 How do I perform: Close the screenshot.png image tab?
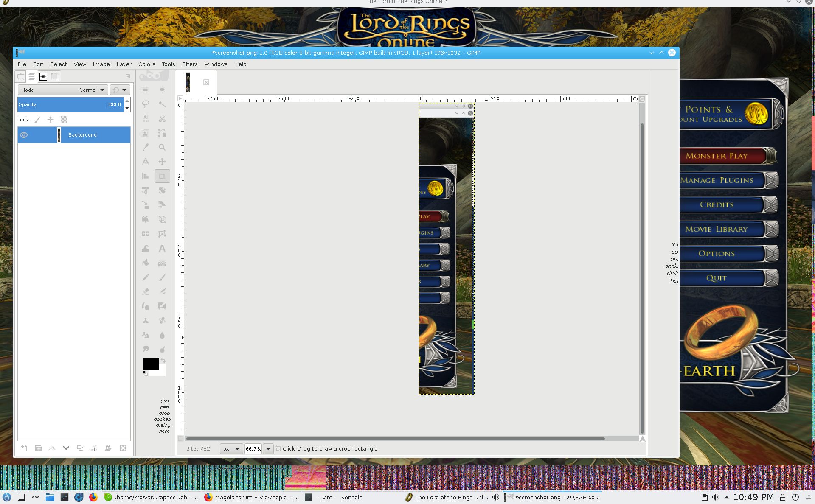click(x=206, y=82)
